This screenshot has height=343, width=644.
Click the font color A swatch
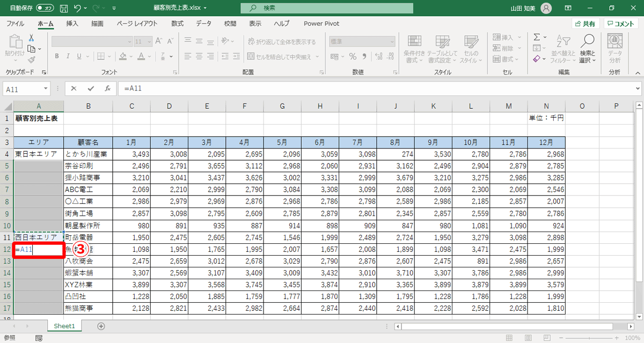[142, 56]
